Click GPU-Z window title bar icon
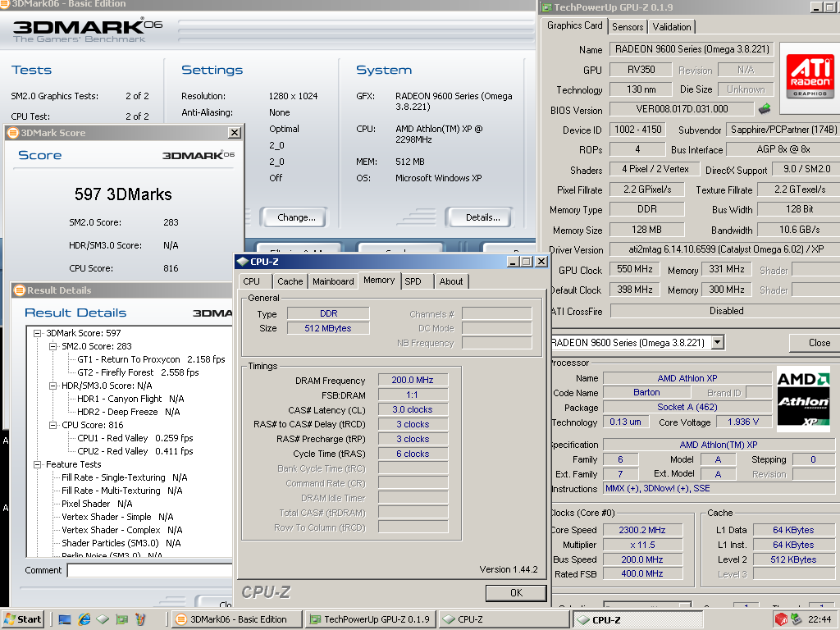 pyautogui.click(x=546, y=7)
